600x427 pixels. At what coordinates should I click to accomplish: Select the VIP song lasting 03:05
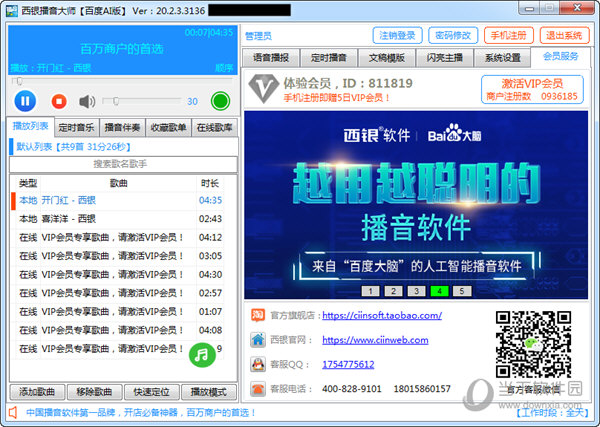[x=118, y=256]
